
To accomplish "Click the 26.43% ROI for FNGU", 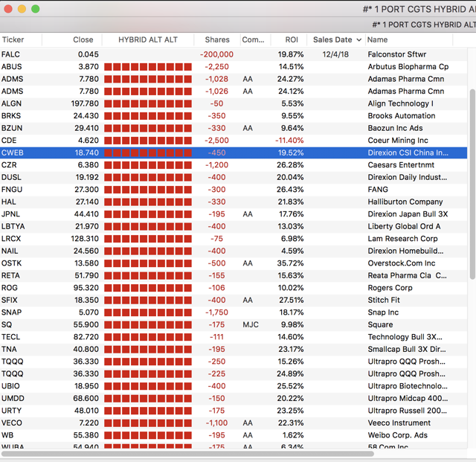I will click(x=290, y=190).
